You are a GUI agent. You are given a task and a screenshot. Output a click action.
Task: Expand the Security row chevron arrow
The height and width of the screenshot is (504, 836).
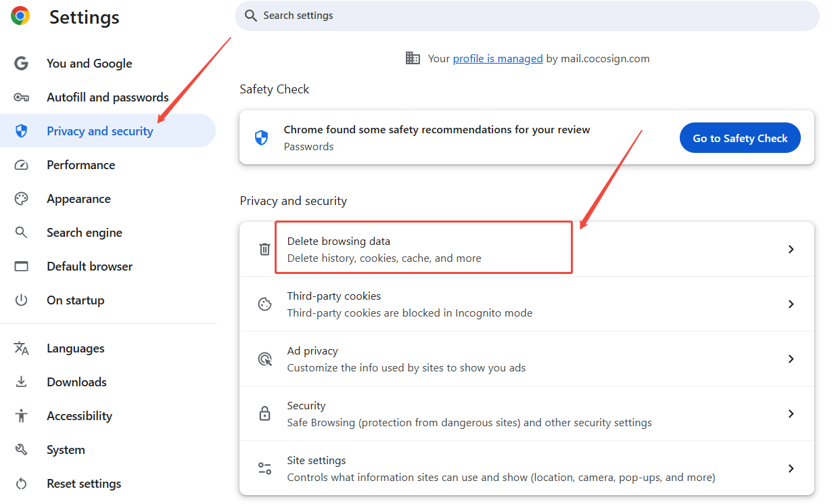791,413
